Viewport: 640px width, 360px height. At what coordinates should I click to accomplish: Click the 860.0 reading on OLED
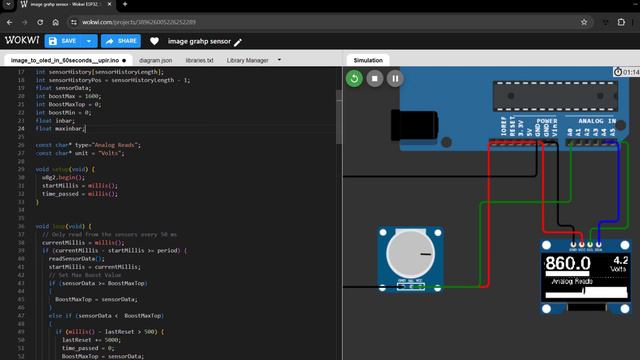tap(568, 263)
